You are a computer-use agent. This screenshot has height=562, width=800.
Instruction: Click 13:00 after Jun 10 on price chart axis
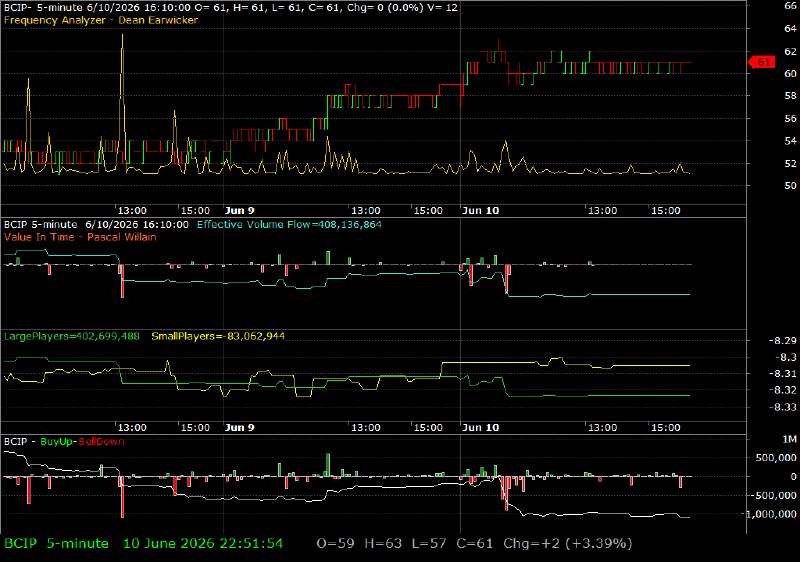click(x=603, y=211)
